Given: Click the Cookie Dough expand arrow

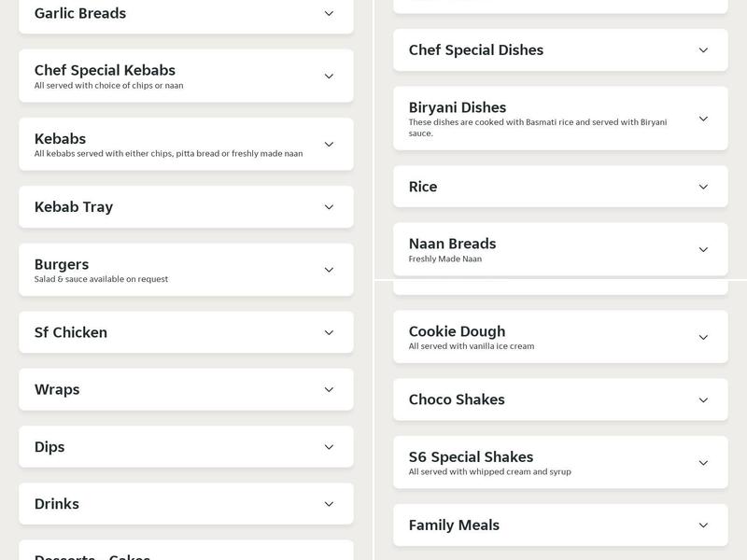Looking at the screenshot, I should tap(702, 338).
